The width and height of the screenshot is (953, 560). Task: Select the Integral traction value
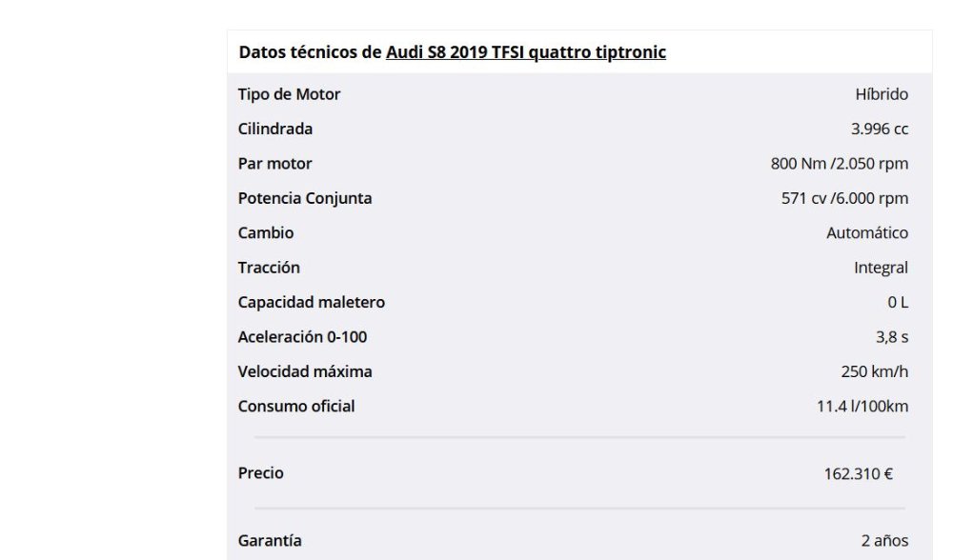click(x=881, y=268)
